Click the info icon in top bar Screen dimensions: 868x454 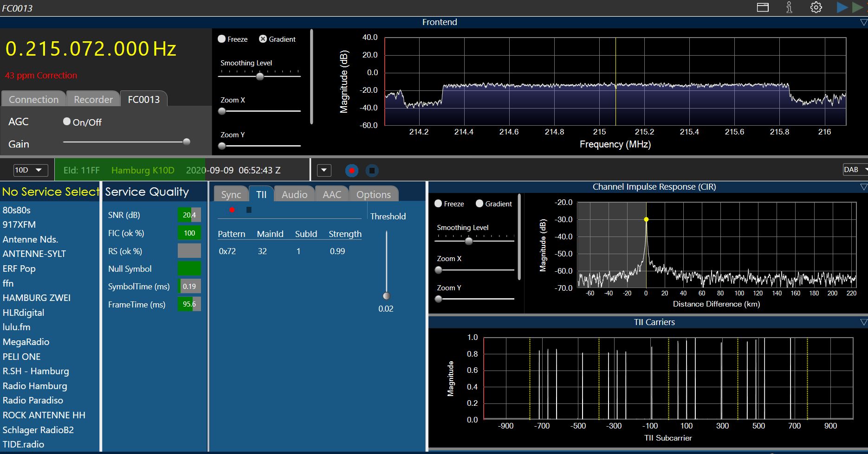tap(789, 7)
